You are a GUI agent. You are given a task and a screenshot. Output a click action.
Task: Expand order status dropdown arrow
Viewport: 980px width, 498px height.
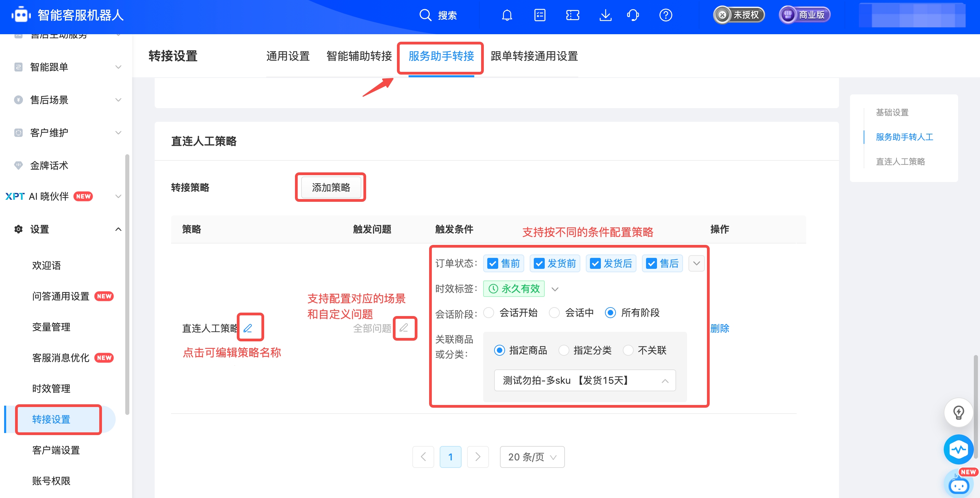pyautogui.click(x=697, y=263)
